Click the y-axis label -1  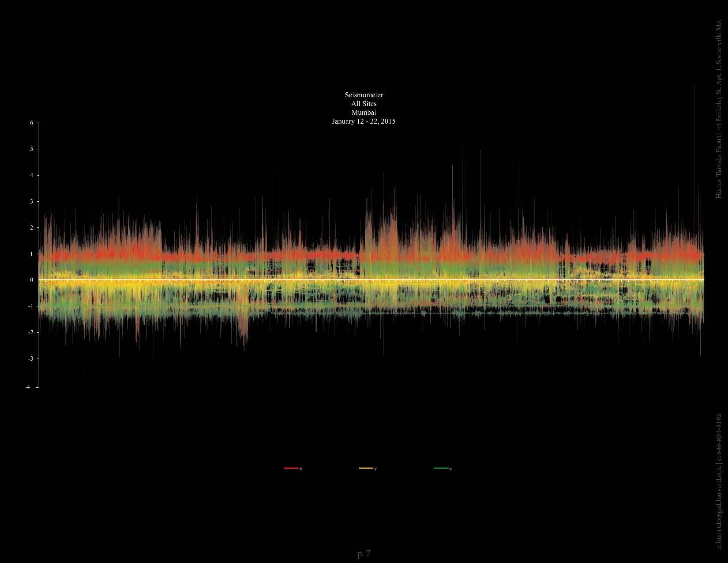[x=31, y=306]
